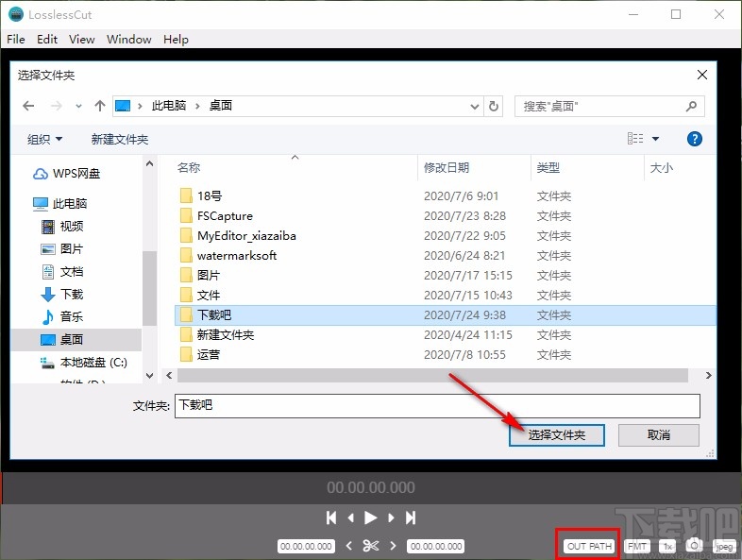
Task: Expand the address bar history dropdown
Action: point(475,107)
